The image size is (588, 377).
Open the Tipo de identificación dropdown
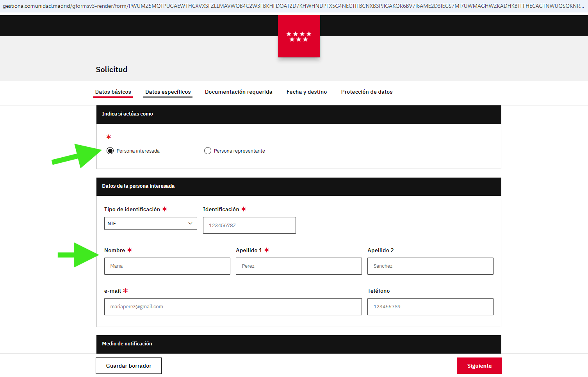(150, 224)
